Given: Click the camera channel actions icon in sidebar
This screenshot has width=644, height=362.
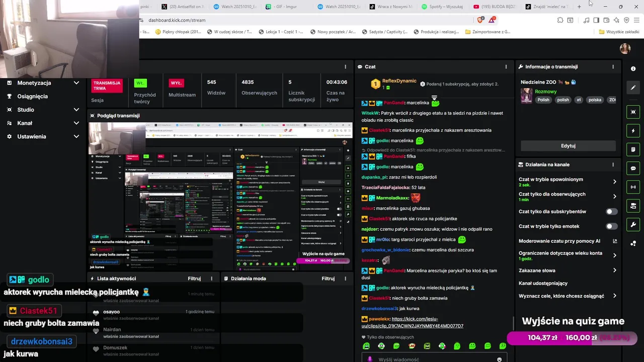Looking at the screenshot, I should pos(633,206).
